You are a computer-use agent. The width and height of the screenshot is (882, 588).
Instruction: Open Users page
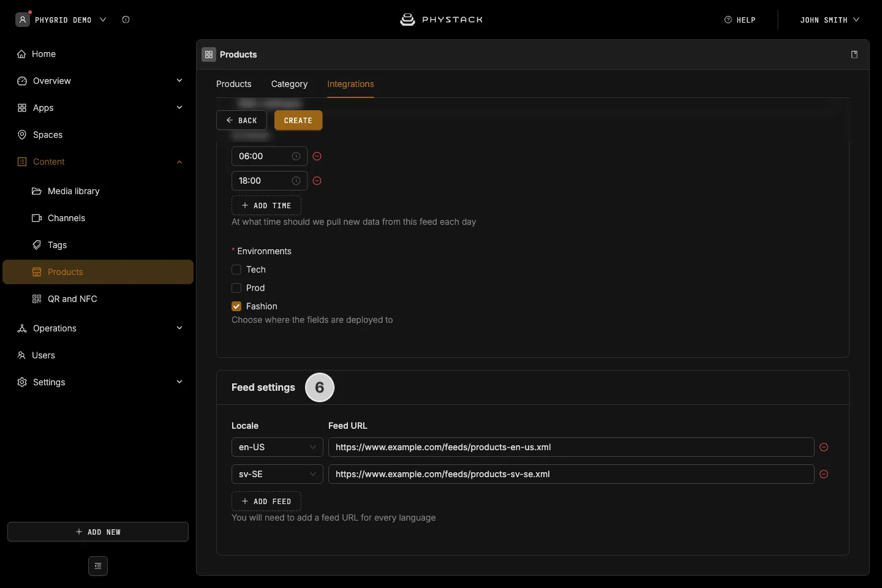(98, 355)
